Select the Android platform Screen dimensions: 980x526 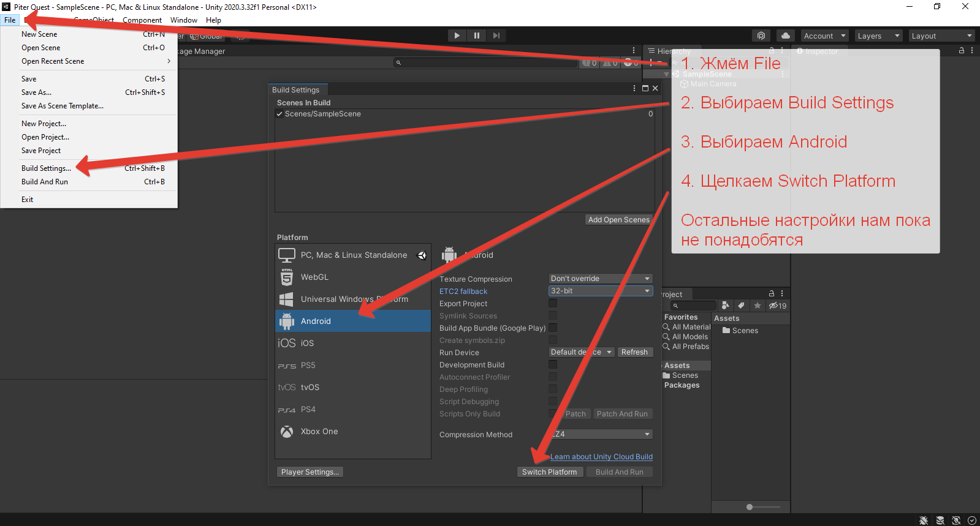353,321
